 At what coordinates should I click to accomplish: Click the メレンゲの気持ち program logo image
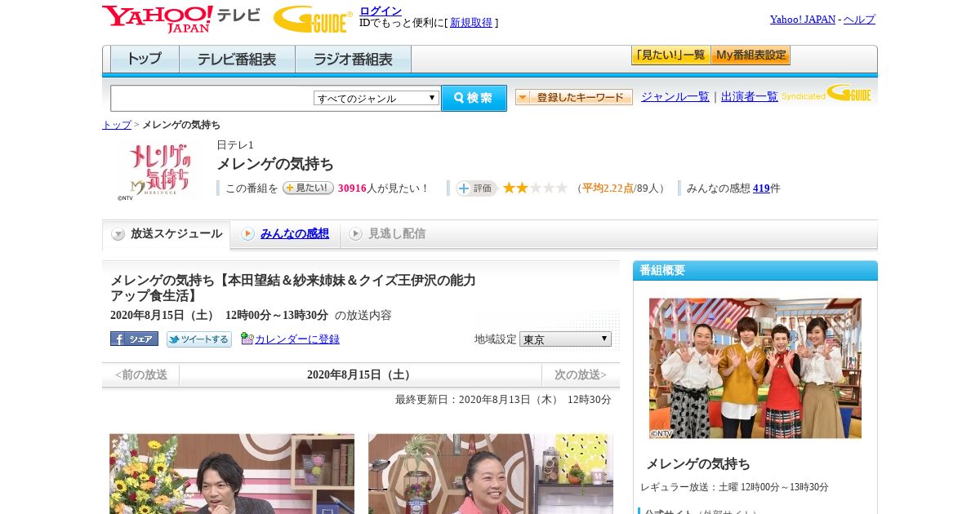tap(158, 171)
